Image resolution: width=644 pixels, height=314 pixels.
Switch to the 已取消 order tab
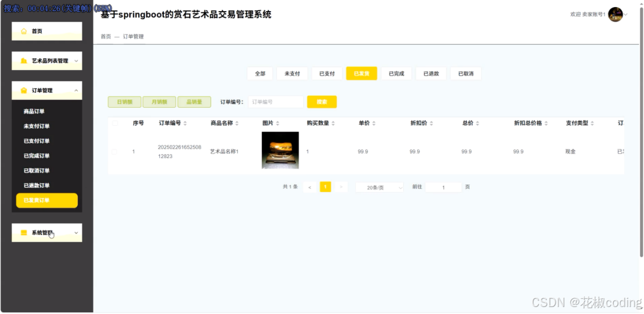coord(466,73)
